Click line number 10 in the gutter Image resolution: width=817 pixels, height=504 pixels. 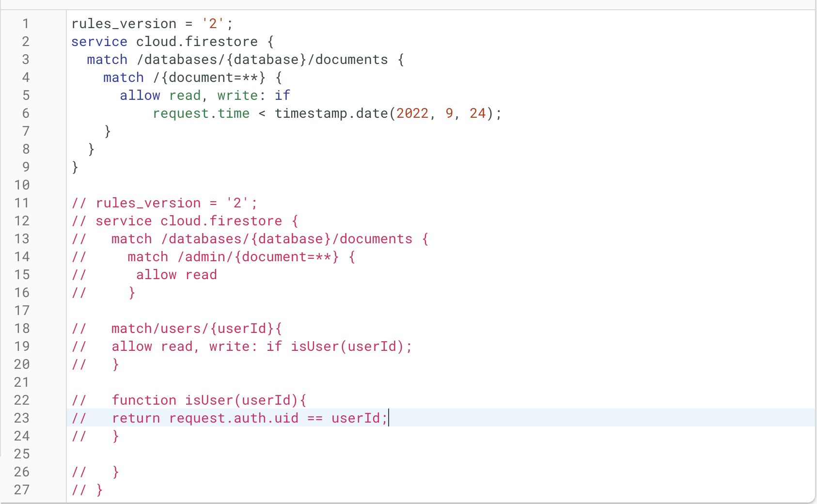pyautogui.click(x=22, y=185)
